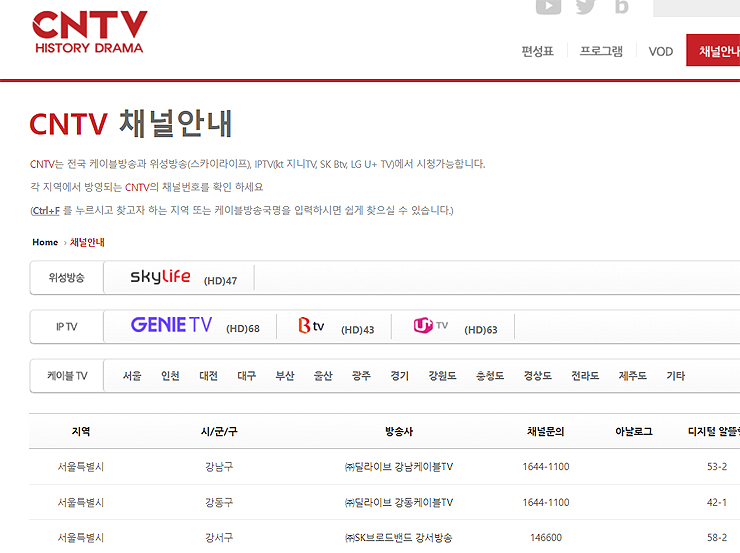Select the 제주도 cable region
Viewport: 740px width, 553px height.
633,376
